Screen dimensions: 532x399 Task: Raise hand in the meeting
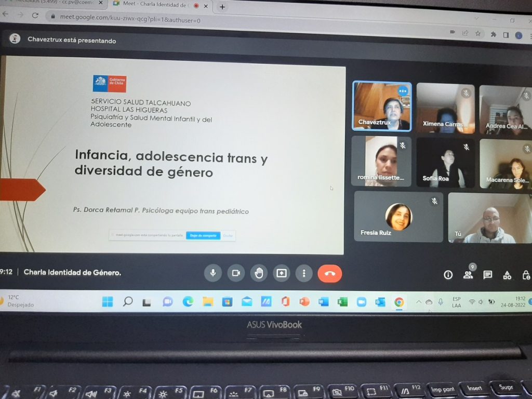(x=258, y=273)
